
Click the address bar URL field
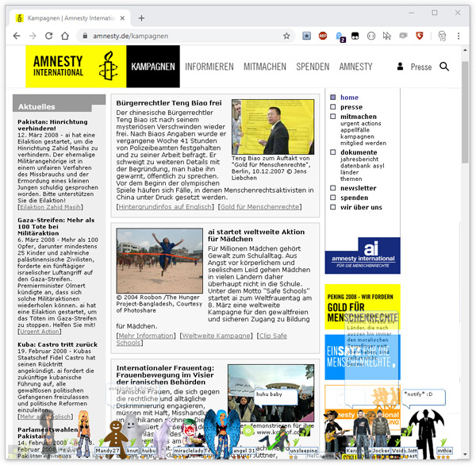click(x=185, y=37)
